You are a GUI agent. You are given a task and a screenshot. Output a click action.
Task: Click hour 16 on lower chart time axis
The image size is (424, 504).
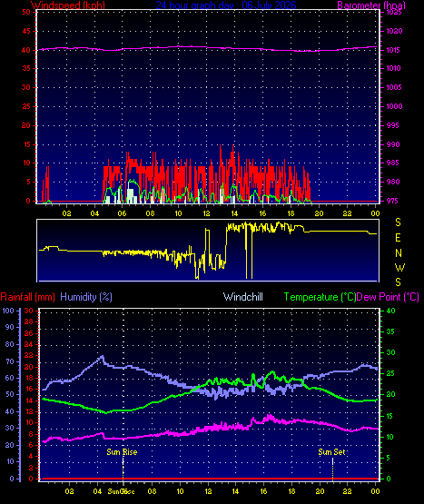[x=263, y=491]
